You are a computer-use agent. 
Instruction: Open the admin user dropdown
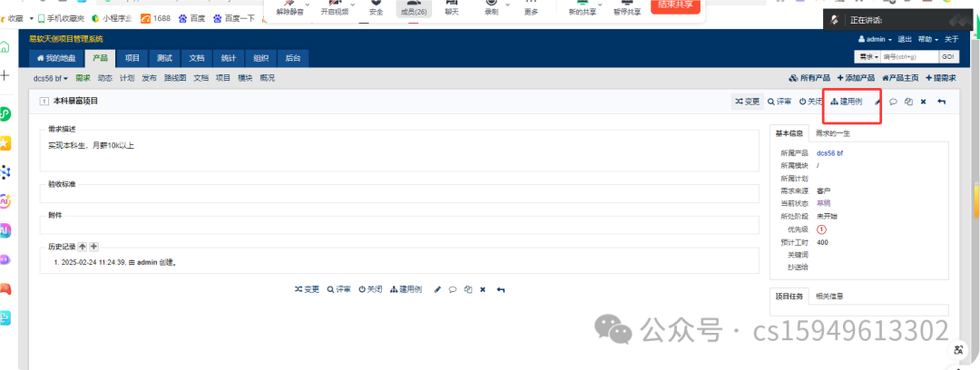875,39
